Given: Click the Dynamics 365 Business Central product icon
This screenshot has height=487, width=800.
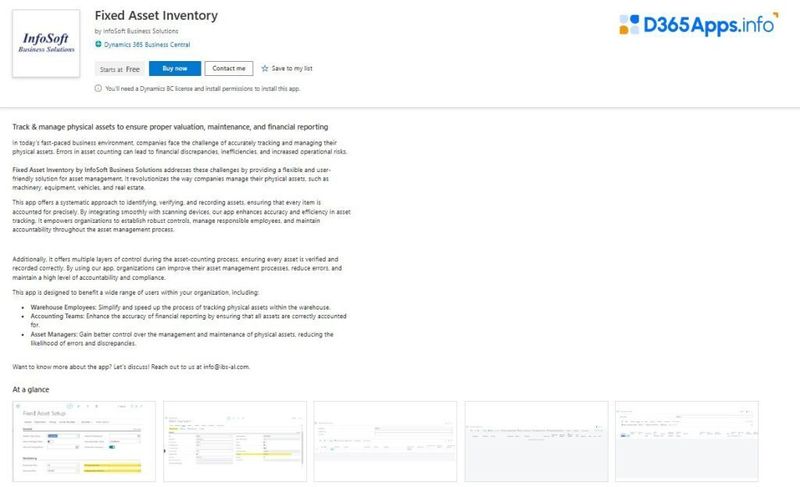Looking at the screenshot, I should point(98,44).
